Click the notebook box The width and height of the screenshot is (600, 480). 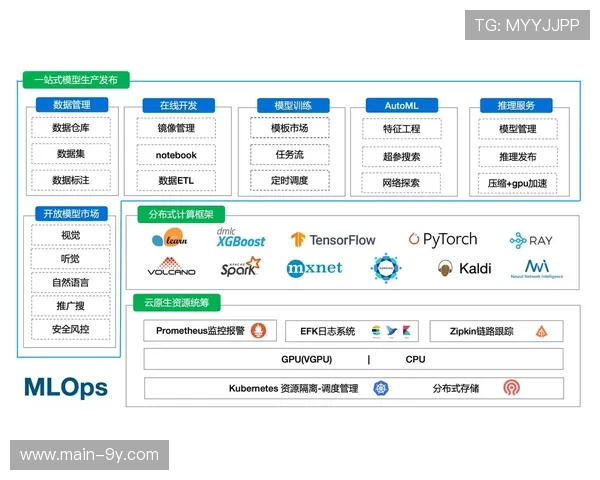coord(176,155)
